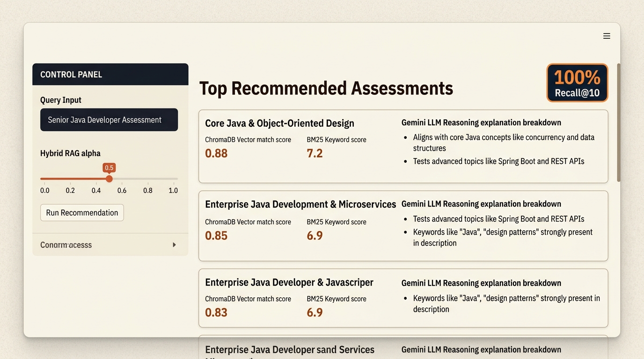Click the 0.2 slider tick label
644x359 pixels.
[x=70, y=191]
